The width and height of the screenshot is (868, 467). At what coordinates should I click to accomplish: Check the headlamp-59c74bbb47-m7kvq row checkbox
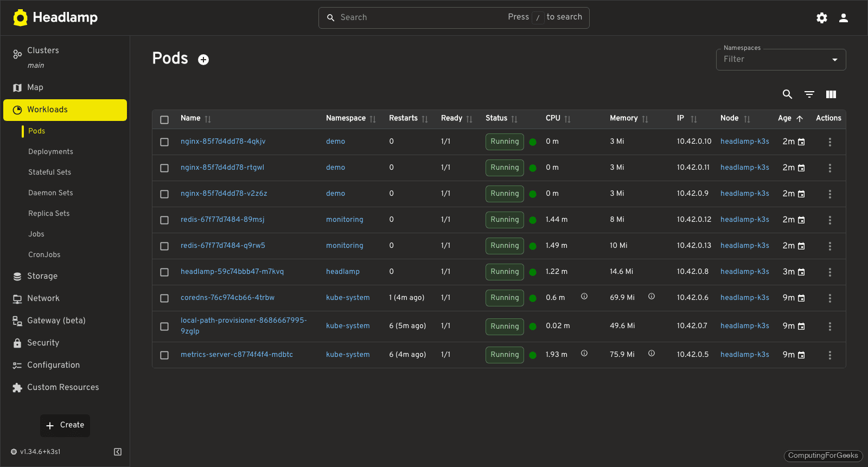(164, 272)
